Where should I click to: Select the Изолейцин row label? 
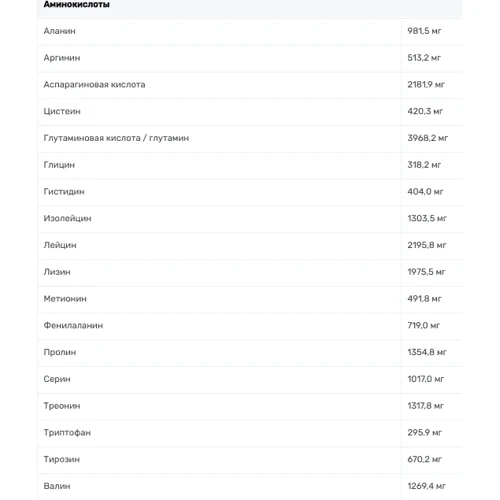click(67, 218)
